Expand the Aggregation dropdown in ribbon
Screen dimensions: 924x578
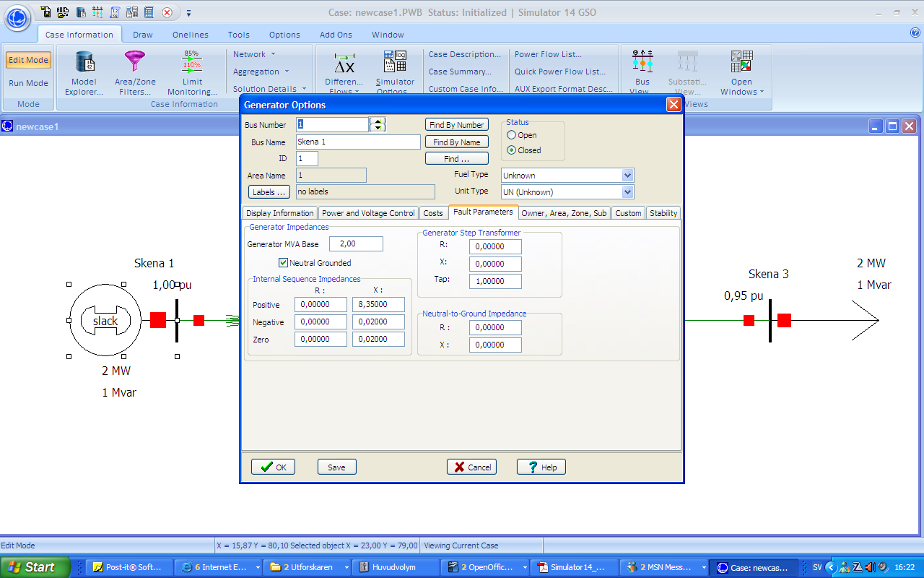(261, 72)
